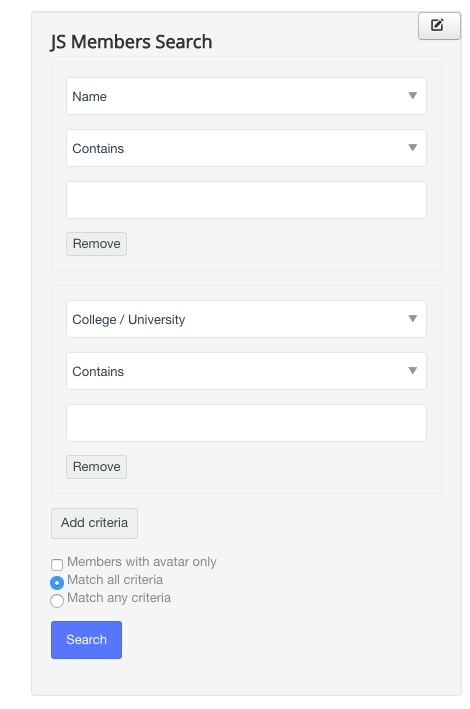Click the Add criteria button
Image resolution: width=470 pixels, height=709 pixels.
click(94, 523)
